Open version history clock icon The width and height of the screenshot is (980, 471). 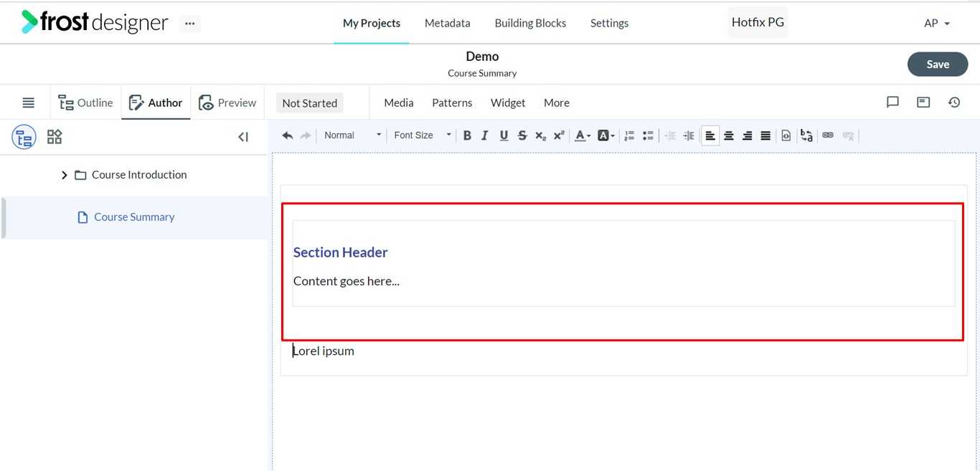coord(954,103)
